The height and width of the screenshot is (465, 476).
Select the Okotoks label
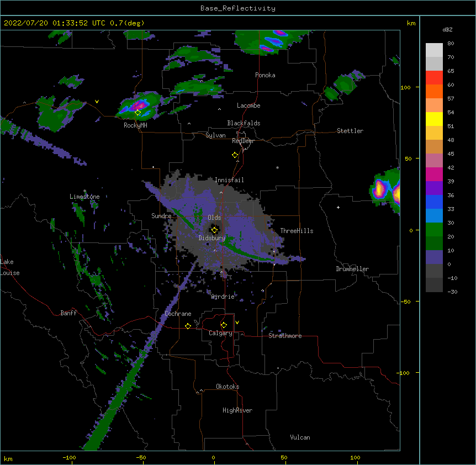pos(228,387)
